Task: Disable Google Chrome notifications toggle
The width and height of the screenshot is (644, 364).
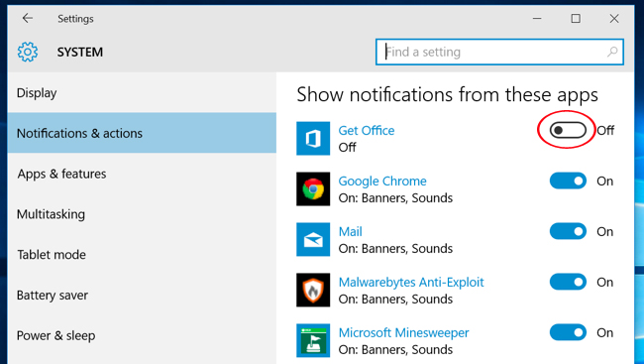Action: coord(568,181)
